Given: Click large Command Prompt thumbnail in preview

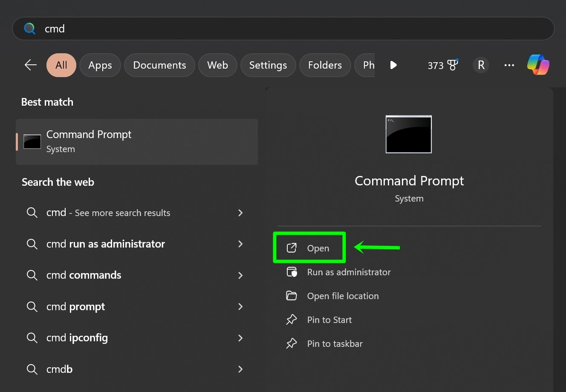Looking at the screenshot, I should tap(409, 134).
